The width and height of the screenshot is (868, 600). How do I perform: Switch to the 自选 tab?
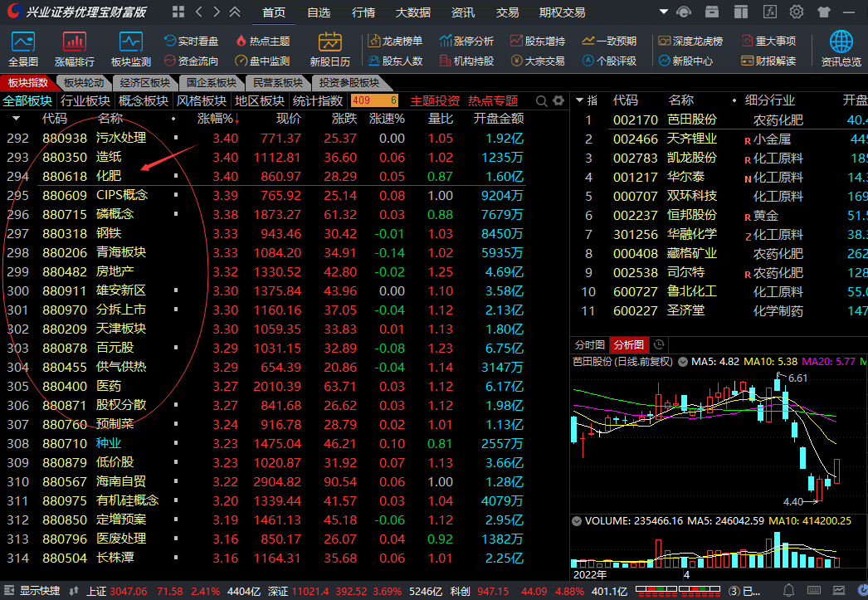coord(319,12)
